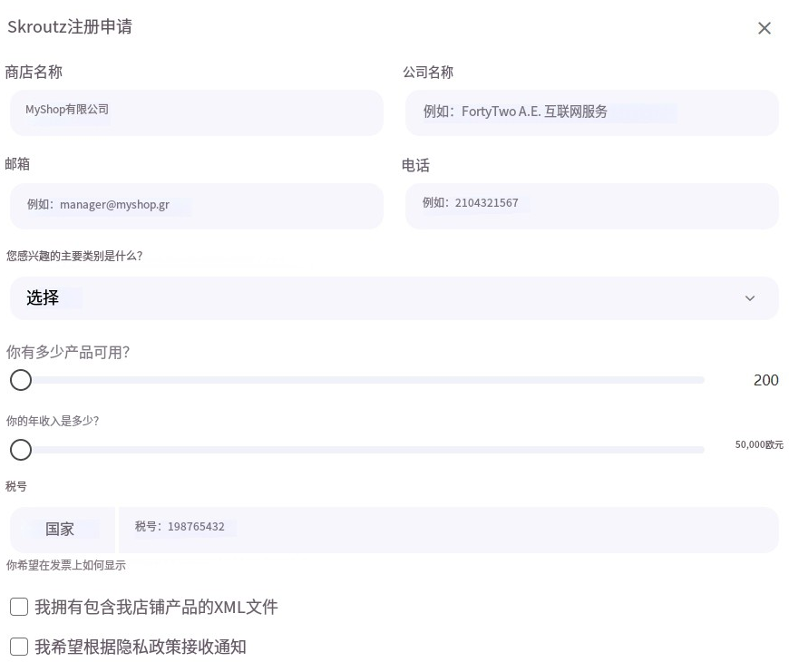The width and height of the screenshot is (789, 672).
Task: Click the 50,000欧元 revenue value
Action: (x=759, y=444)
